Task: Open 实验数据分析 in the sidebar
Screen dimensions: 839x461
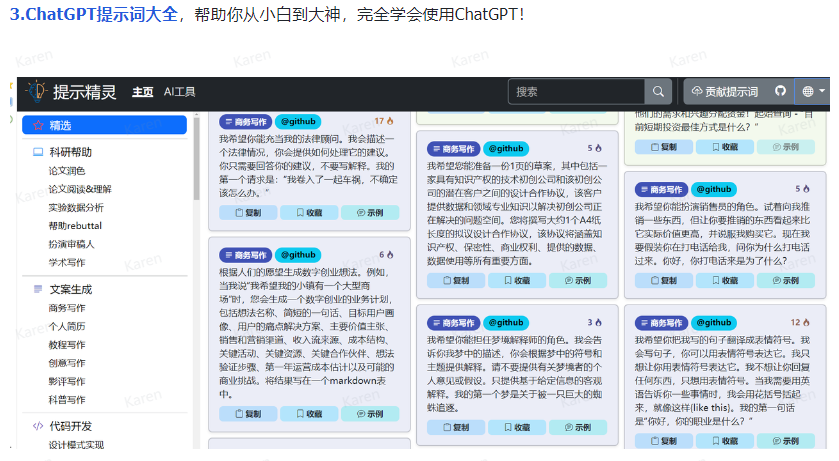Action: (75, 208)
